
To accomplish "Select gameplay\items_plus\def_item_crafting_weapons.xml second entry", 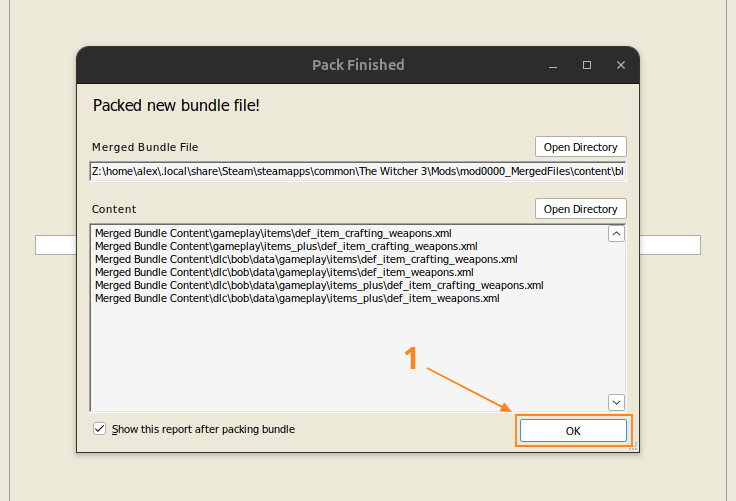I will (286, 246).
